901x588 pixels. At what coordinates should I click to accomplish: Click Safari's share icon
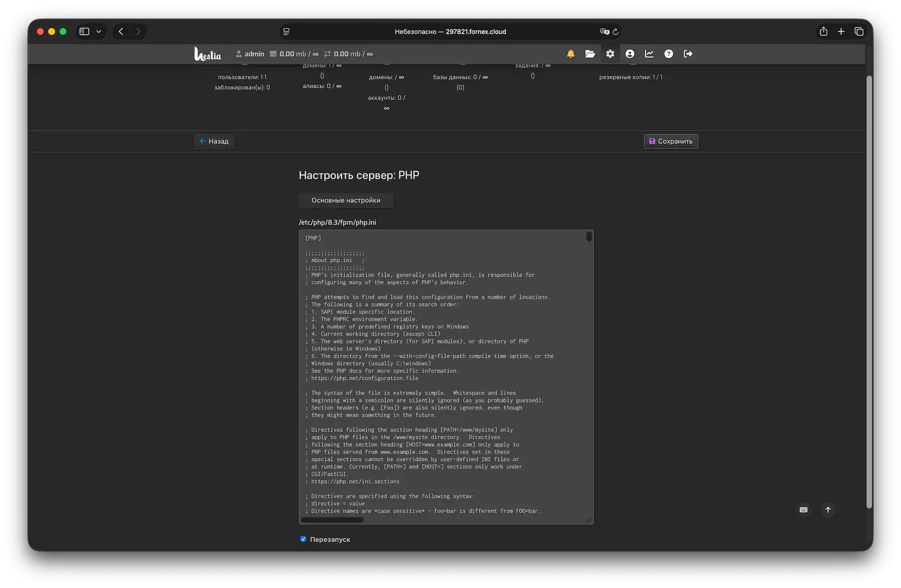[x=824, y=31]
